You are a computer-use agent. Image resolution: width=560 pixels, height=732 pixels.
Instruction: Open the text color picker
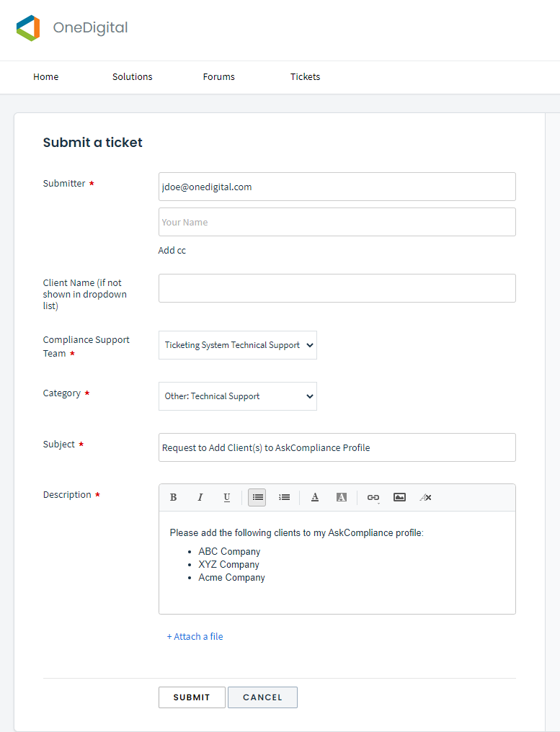[x=315, y=497]
